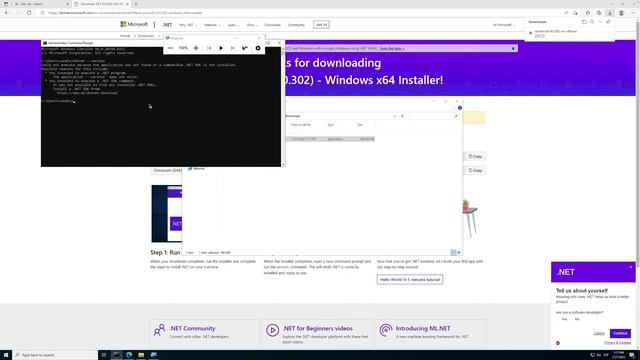Click Hello World in 5 minutes tutorial button
This screenshot has width=640, height=360.
[410, 280]
